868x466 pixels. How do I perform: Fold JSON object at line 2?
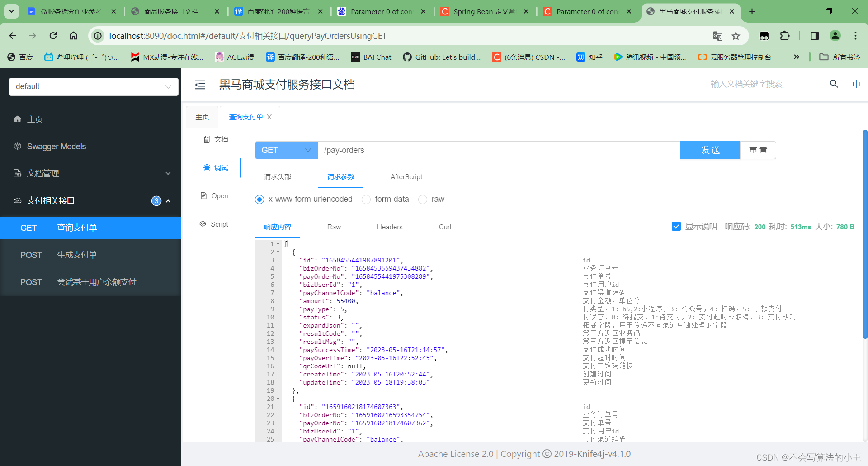point(278,252)
